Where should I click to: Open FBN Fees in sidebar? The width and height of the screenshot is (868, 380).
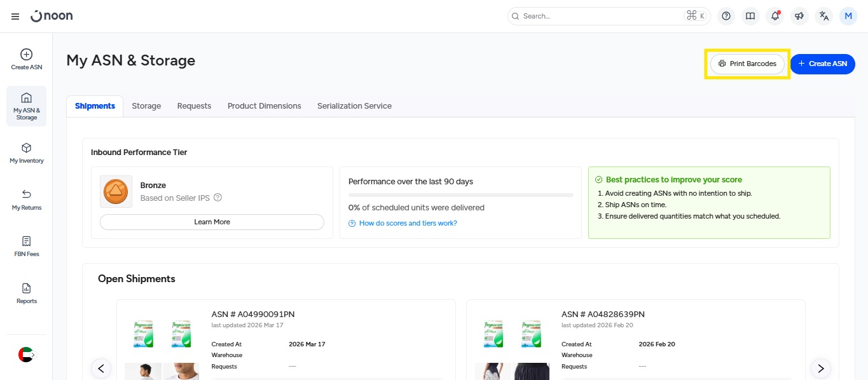click(x=27, y=247)
